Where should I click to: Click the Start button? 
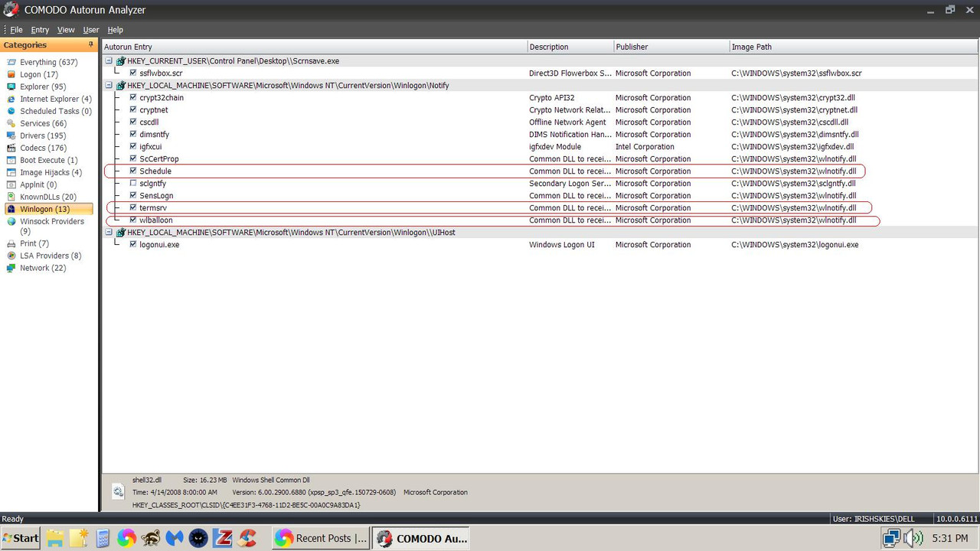click(21, 538)
